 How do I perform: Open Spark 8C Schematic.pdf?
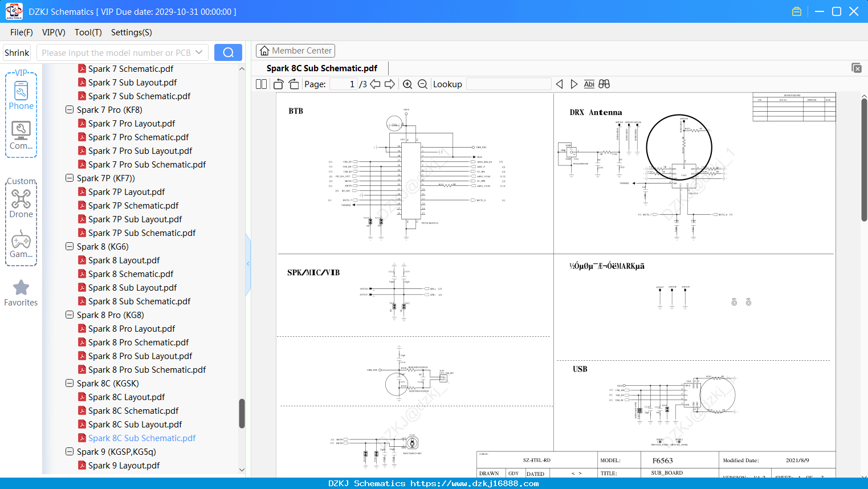pyautogui.click(x=133, y=410)
